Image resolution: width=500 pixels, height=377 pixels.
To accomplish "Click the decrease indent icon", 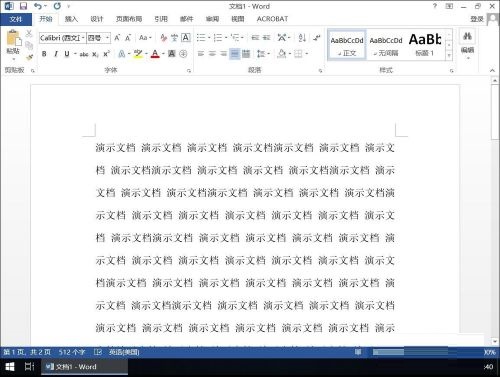I will pos(255,38).
